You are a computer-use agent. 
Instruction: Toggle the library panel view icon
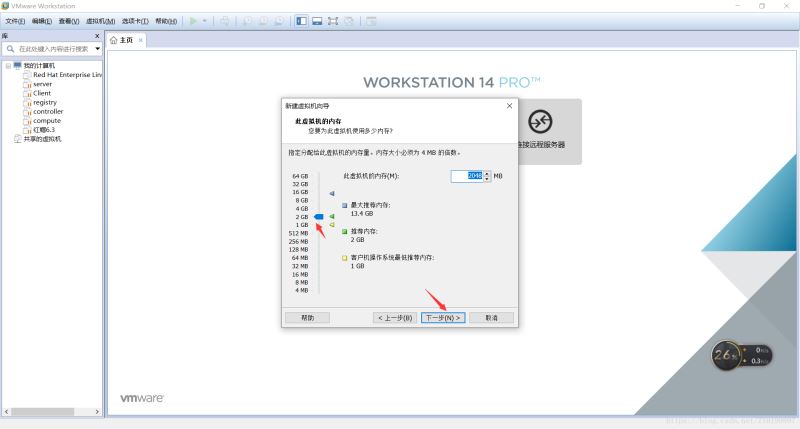pos(302,21)
